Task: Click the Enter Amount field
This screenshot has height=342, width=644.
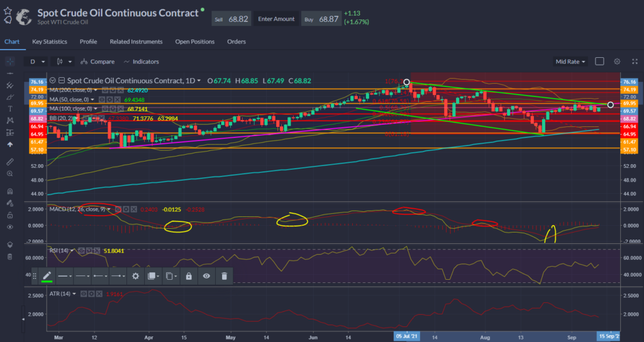Action: click(275, 19)
